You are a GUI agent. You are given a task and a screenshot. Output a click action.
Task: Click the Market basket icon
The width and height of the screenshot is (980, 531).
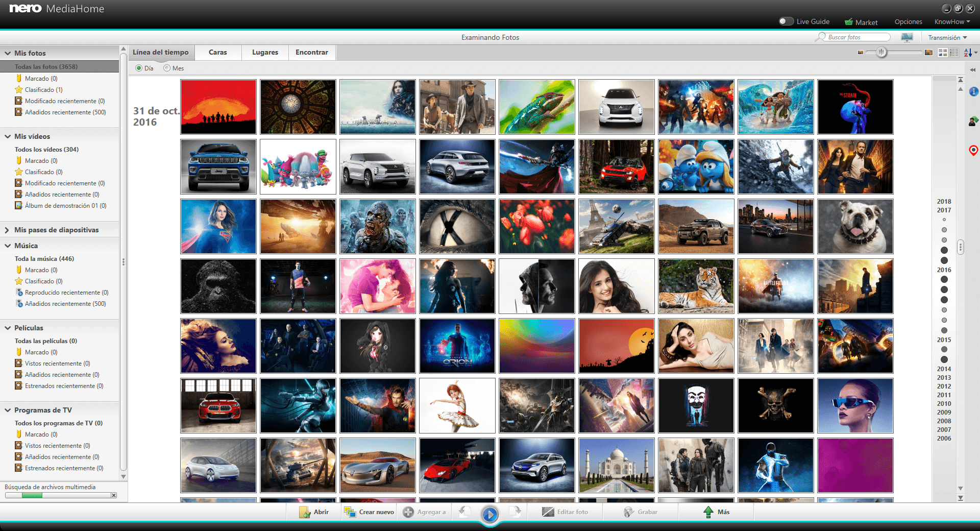(849, 22)
